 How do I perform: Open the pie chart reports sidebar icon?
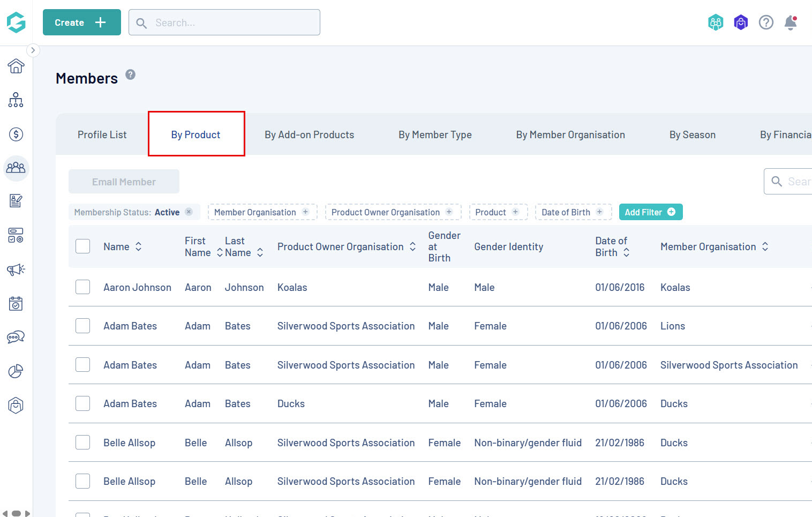pyautogui.click(x=16, y=371)
